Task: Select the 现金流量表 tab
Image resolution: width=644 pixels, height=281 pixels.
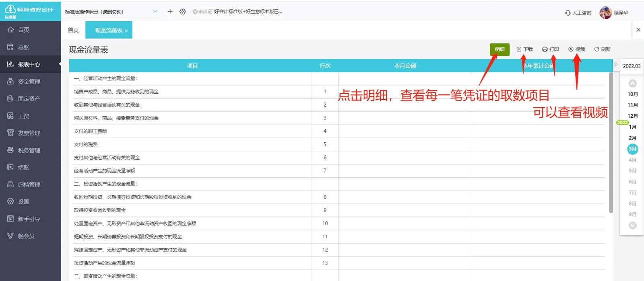Action: point(109,30)
